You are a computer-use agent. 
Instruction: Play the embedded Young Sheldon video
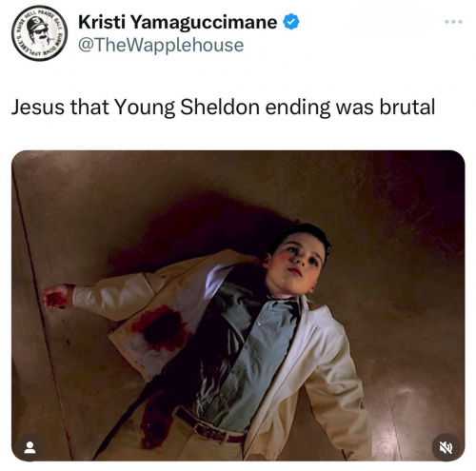(x=238, y=305)
